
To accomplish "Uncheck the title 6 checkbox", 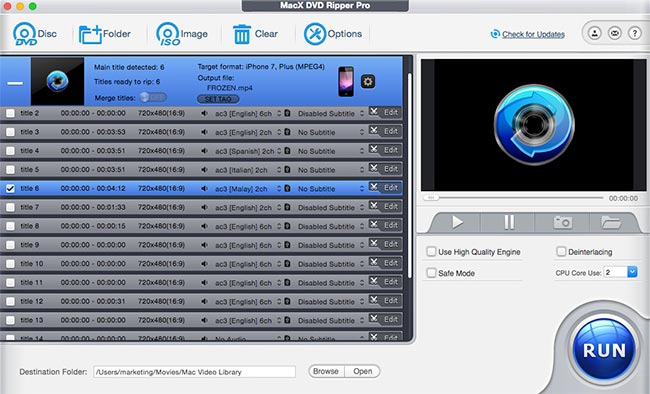I will (10, 188).
